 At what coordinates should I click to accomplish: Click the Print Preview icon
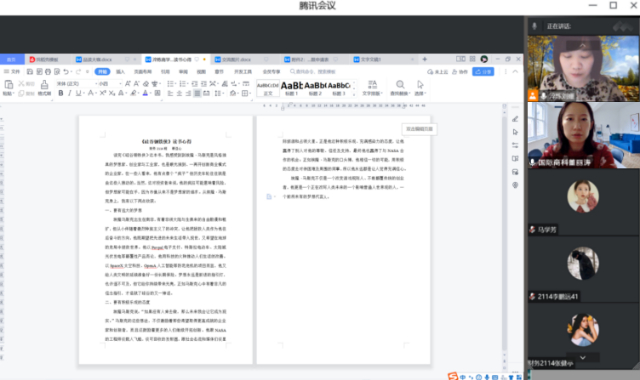(57, 71)
